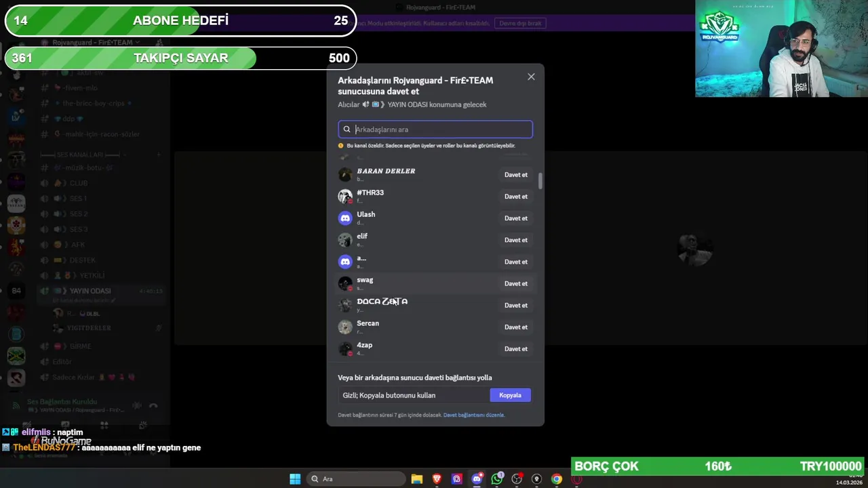Invite Sercan with Davet et

point(515,327)
